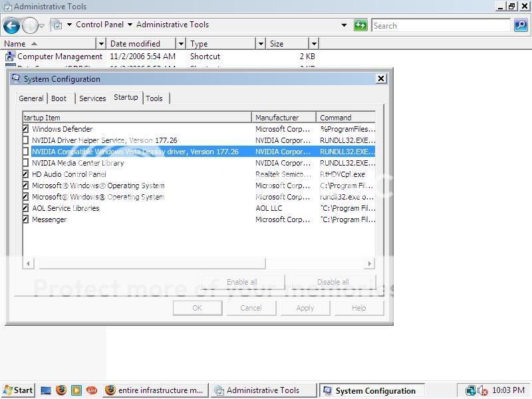
Task: Open the address bar history dropdown
Action: 344,25
